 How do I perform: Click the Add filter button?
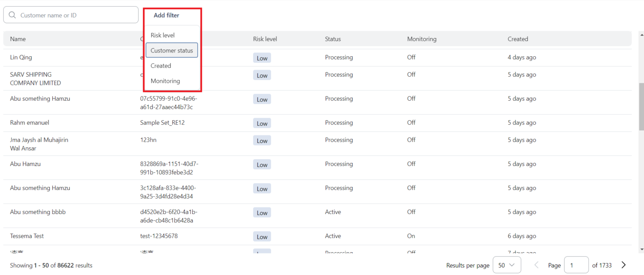[x=166, y=15]
